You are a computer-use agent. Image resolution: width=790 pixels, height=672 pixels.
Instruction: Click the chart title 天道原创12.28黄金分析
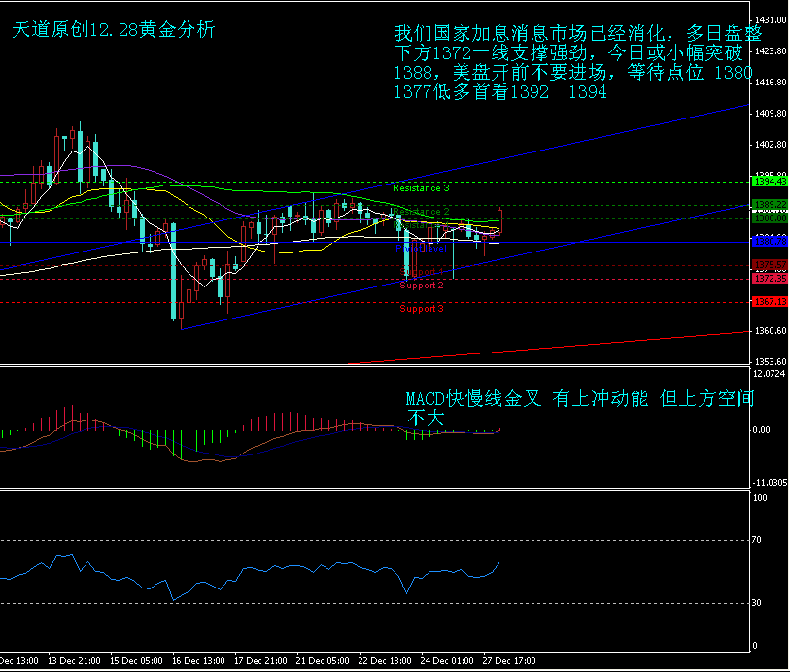coord(113,30)
